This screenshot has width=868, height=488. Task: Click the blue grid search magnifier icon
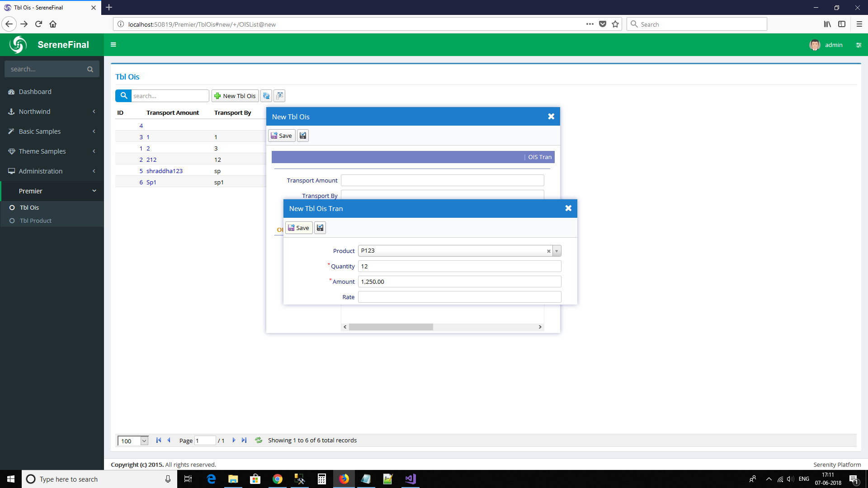(123, 96)
